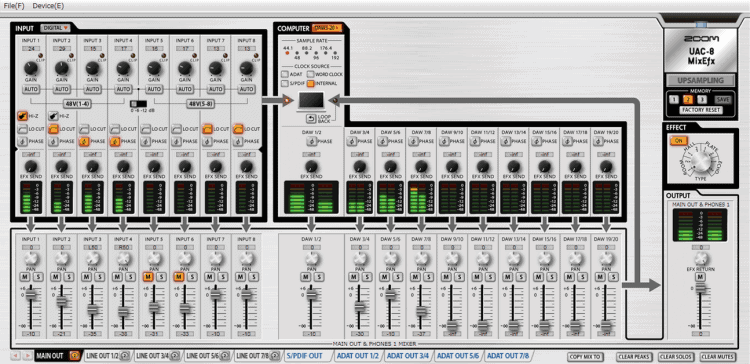
Task: Click the Line Out 3/4 link icon
Action: [x=175, y=356]
